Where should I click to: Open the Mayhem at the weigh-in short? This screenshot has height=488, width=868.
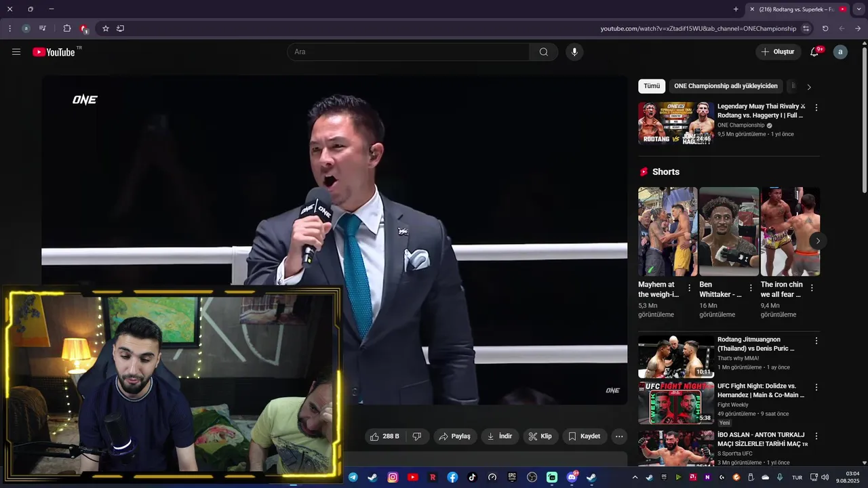click(x=667, y=231)
